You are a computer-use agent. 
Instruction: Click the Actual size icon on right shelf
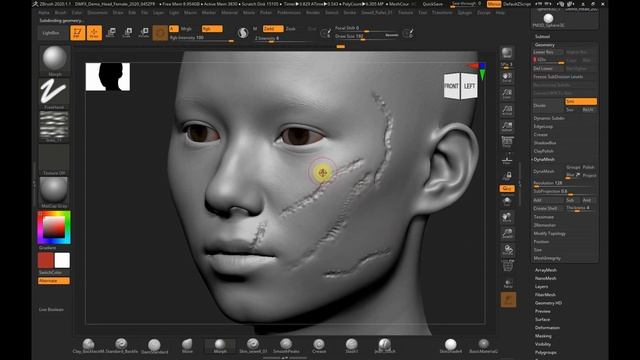pyautogui.click(x=507, y=110)
